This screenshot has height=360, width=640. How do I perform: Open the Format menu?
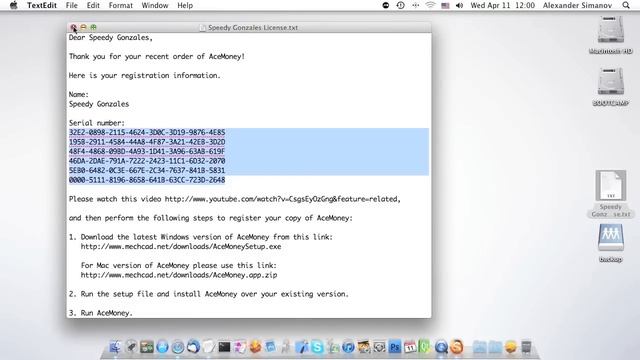point(120,5)
